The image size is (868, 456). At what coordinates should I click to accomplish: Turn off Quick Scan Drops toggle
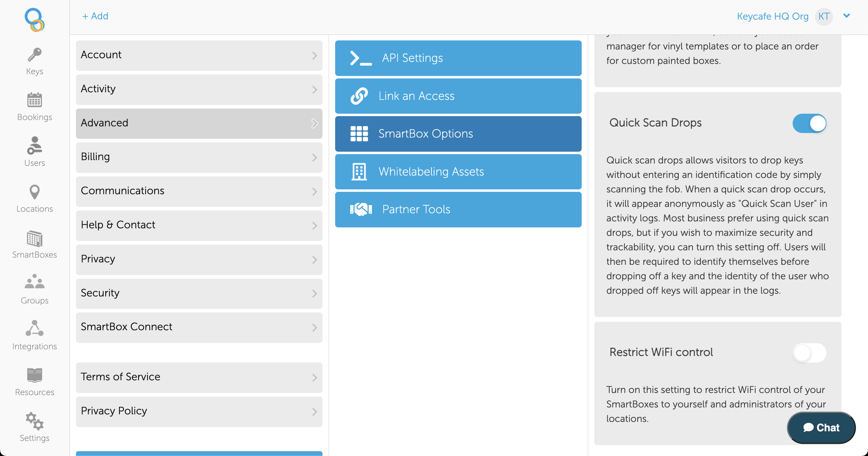tap(809, 123)
